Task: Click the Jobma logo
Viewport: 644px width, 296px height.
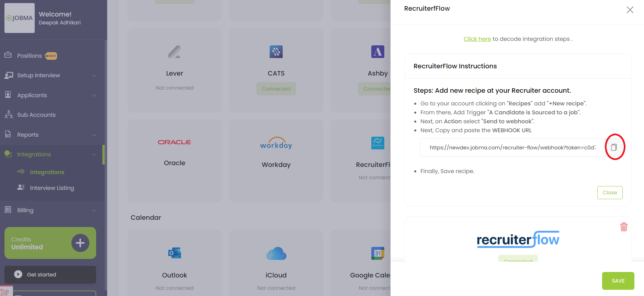Action: point(20,18)
